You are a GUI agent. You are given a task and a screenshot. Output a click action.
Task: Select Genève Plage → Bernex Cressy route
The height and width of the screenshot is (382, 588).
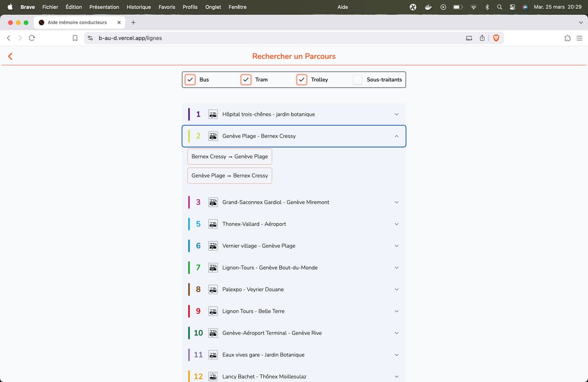230,176
